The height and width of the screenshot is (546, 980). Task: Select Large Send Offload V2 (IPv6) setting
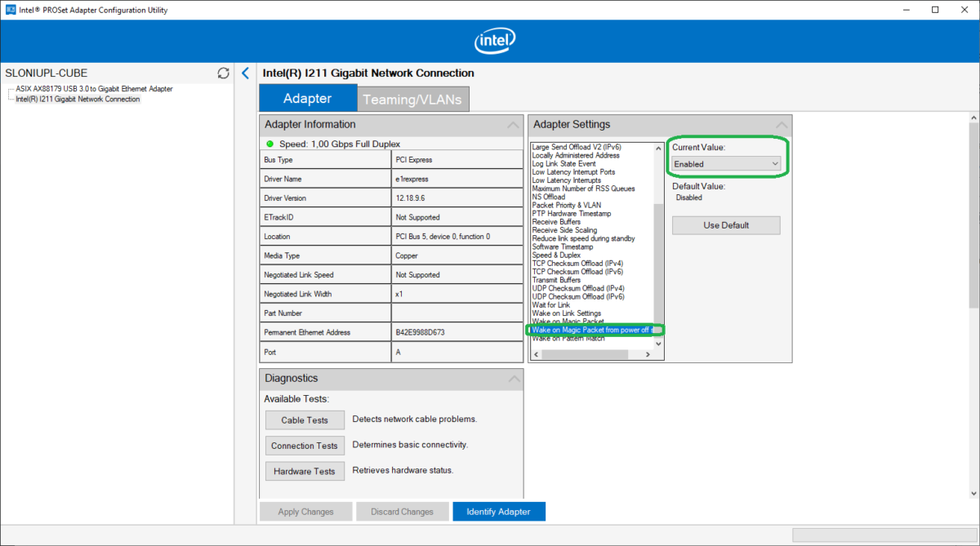576,147
